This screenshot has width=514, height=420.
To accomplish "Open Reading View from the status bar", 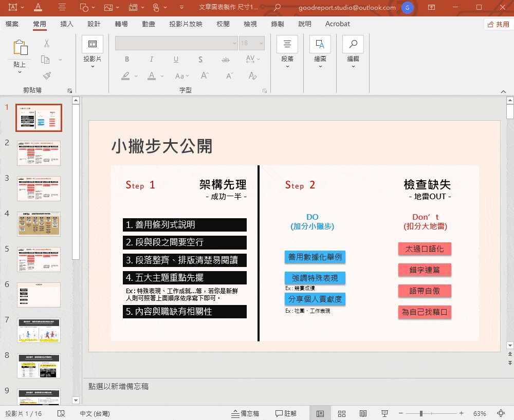I will (363, 413).
